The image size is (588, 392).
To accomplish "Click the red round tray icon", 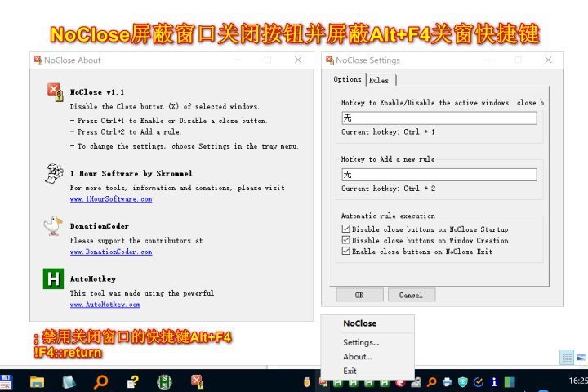I will pos(400,383).
